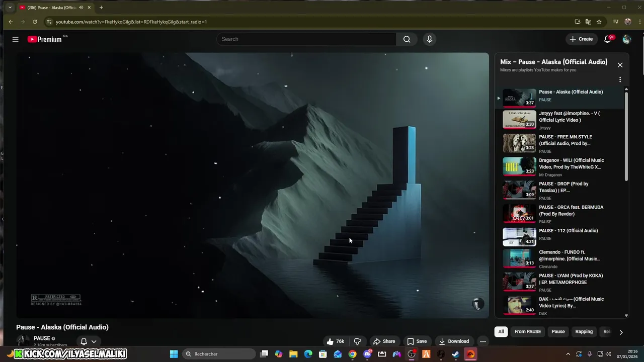This screenshot has height=362, width=644.
Task: Share the video
Action: 384,341
